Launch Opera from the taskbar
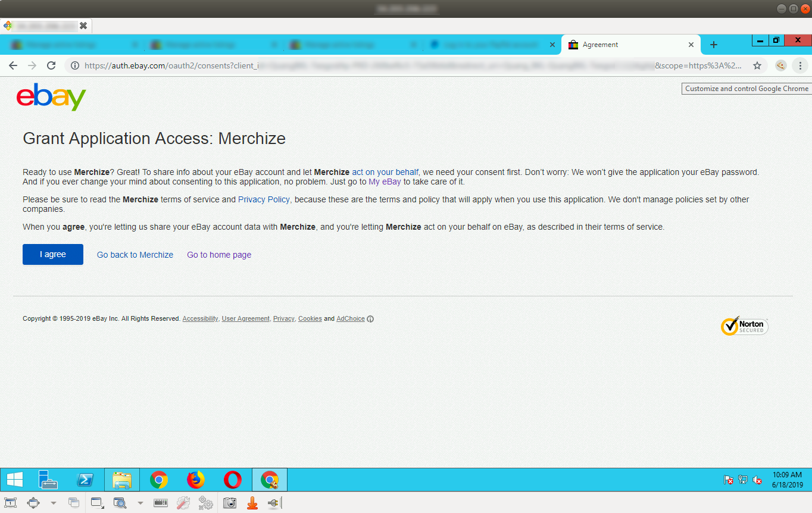The width and height of the screenshot is (812, 513). 232,480
